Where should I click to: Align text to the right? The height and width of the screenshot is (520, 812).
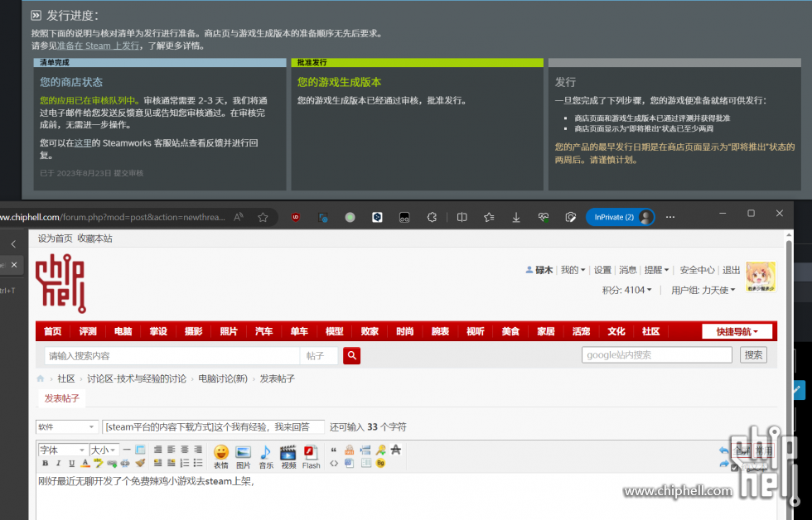coord(198,450)
